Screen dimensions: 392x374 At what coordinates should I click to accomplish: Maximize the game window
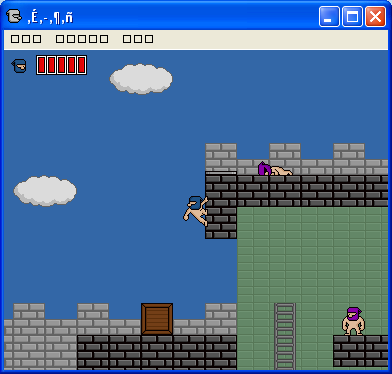[x=352, y=16]
